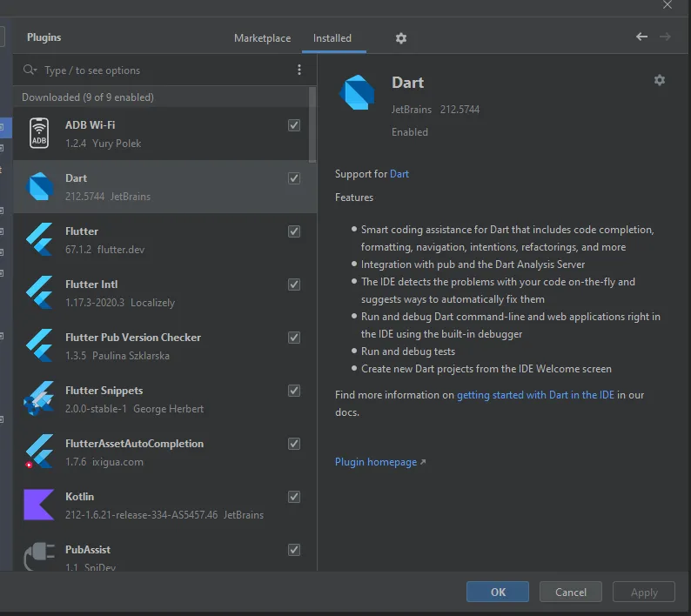The width and height of the screenshot is (691, 616).
Task: Select the 'Kotlin' plugin name
Action: pyautogui.click(x=79, y=497)
